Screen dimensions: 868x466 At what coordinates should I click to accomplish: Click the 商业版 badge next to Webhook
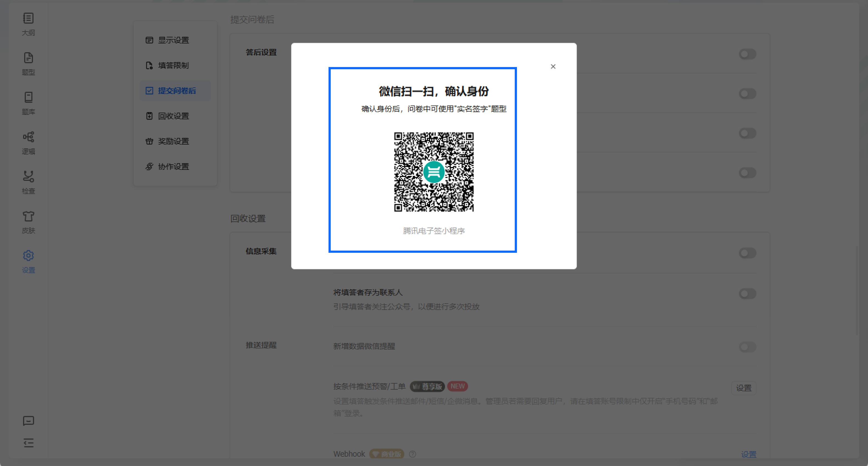coord(386,454)
